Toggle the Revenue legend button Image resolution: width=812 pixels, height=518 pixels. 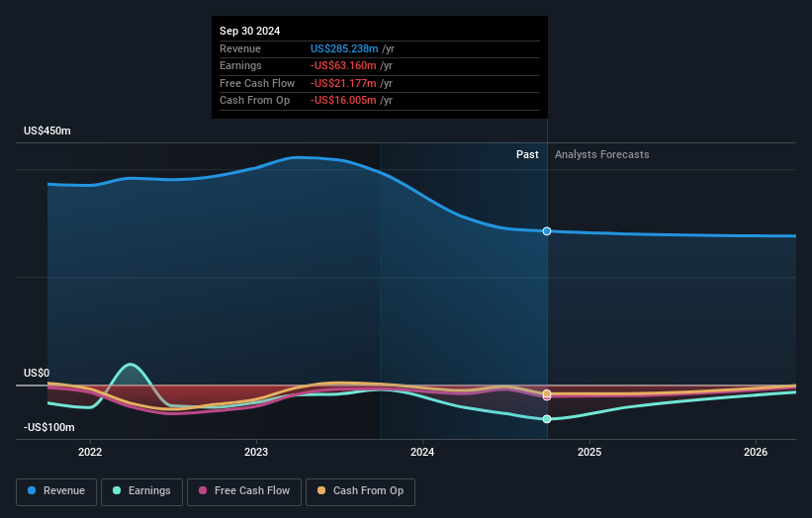point(56,491)
